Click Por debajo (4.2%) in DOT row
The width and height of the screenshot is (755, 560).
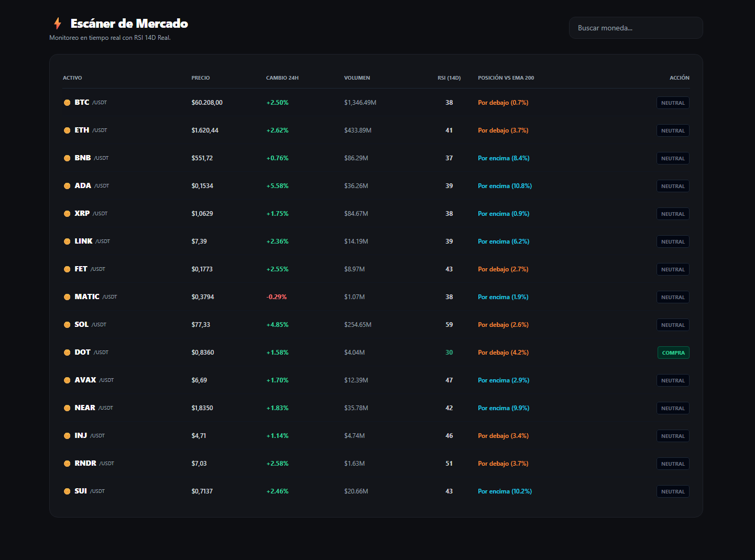[x=503, y=353]
